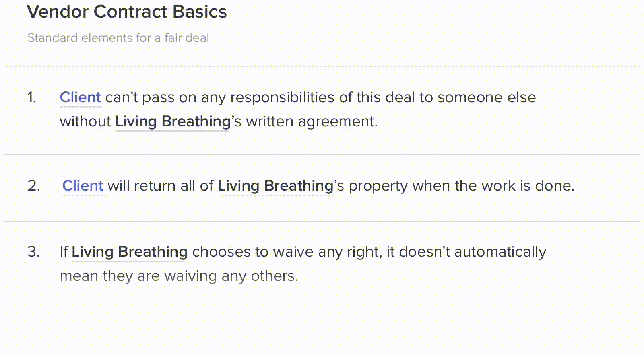
Task: Click the text 'will return all of'
Action: [x=161, y=186]
